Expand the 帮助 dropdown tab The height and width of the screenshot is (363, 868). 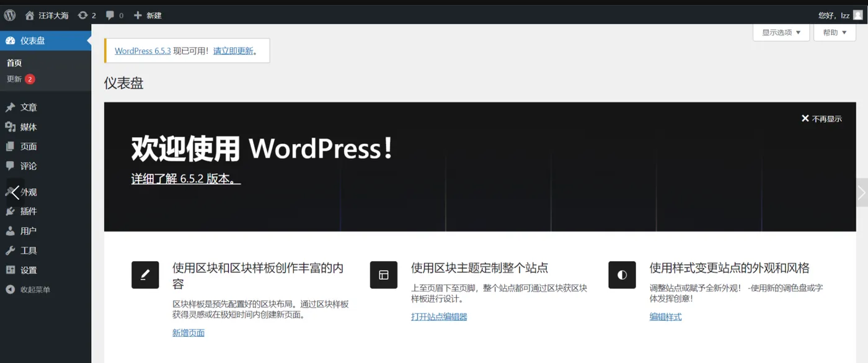point(835,32)
